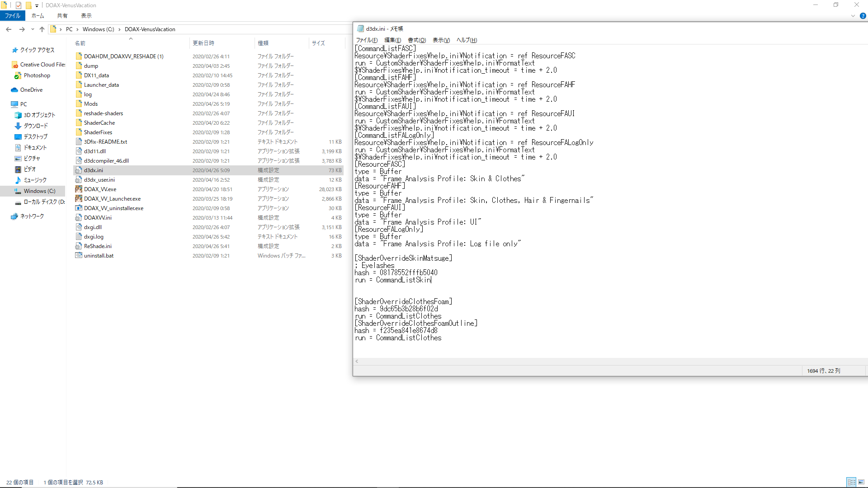
Task: Select ミュージック folder icon
Action: pos(18,180)
